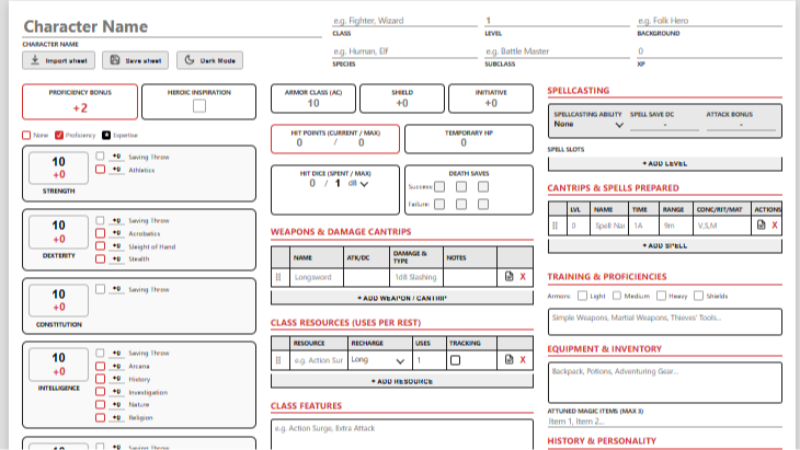The height and width of the screenshot is (450, 800).
Task: Check the first death save Failure box
Action: [439, 204]
